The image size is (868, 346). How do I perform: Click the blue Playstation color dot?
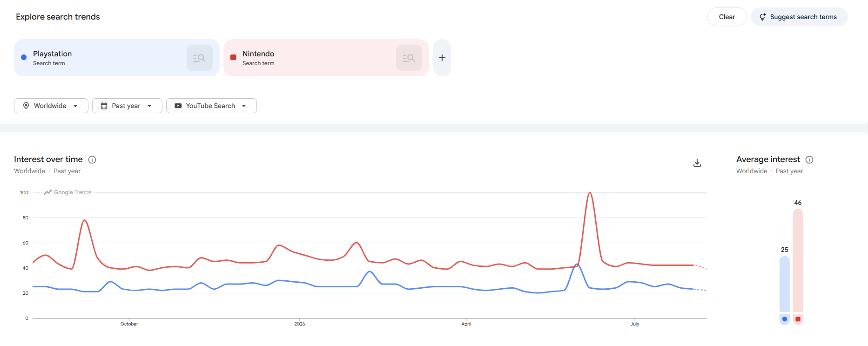pos(24,57)
